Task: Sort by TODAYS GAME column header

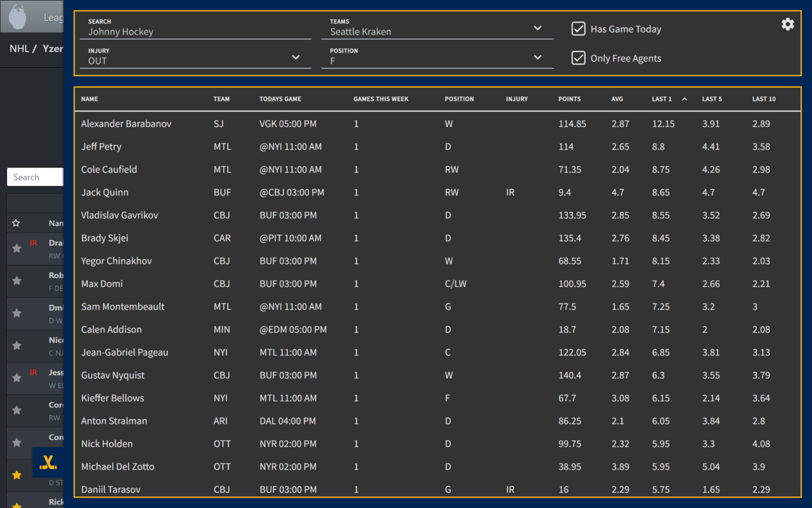Action: (280, 99)
